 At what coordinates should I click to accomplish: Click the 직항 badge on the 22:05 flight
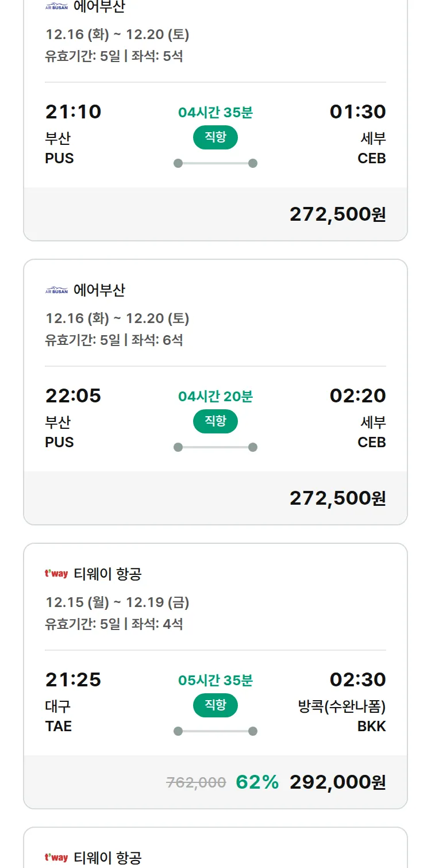[215, 421]
